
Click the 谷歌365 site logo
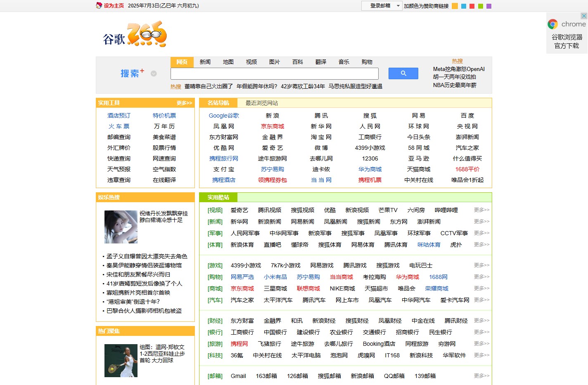coord(135,34)
